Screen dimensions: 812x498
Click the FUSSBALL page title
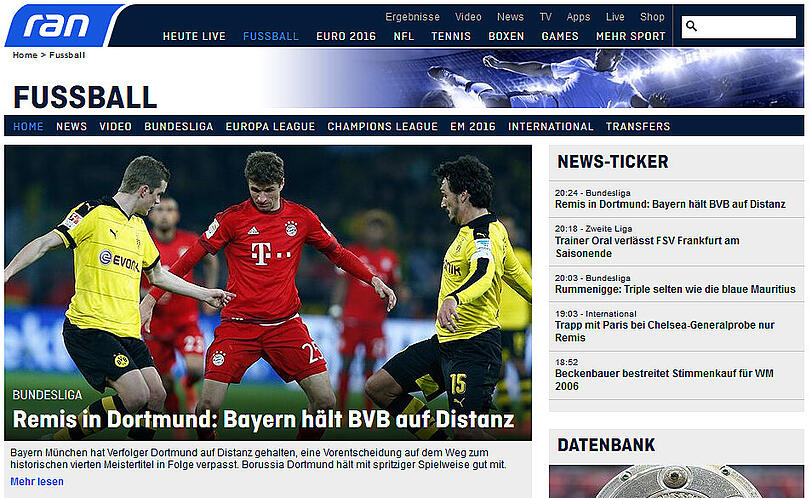[x=85, y=97]
